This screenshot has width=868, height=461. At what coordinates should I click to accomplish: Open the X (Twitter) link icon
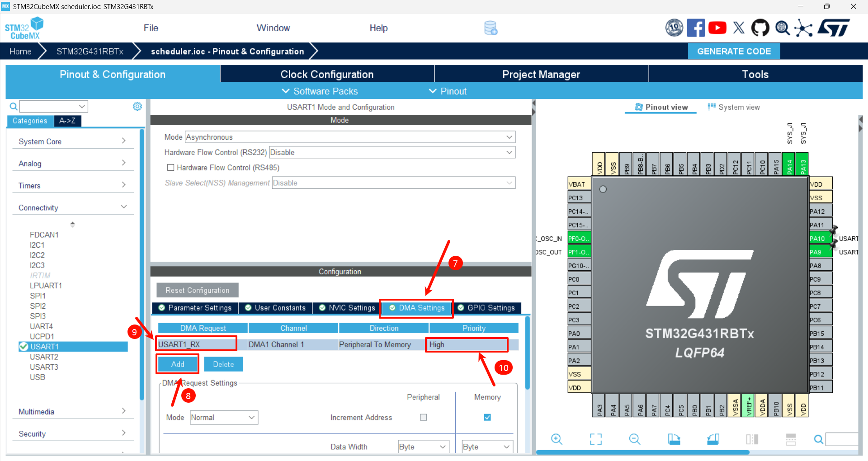[x=739, y=28]
